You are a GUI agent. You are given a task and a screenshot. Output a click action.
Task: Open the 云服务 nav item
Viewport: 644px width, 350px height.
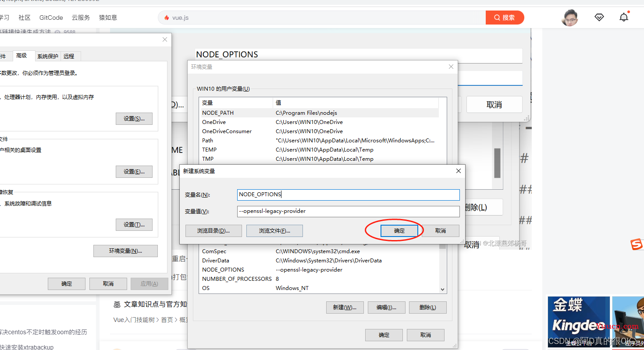81,18
